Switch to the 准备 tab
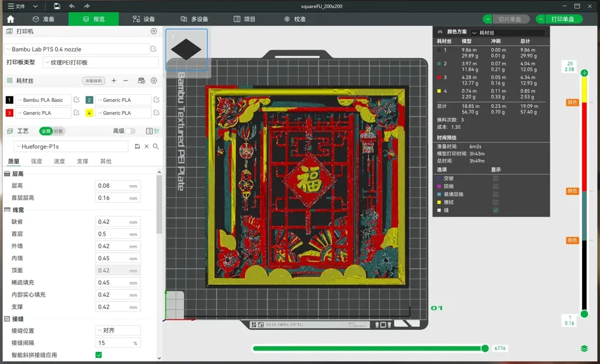Viewport: 600px width, 364px height. [43, 19]
